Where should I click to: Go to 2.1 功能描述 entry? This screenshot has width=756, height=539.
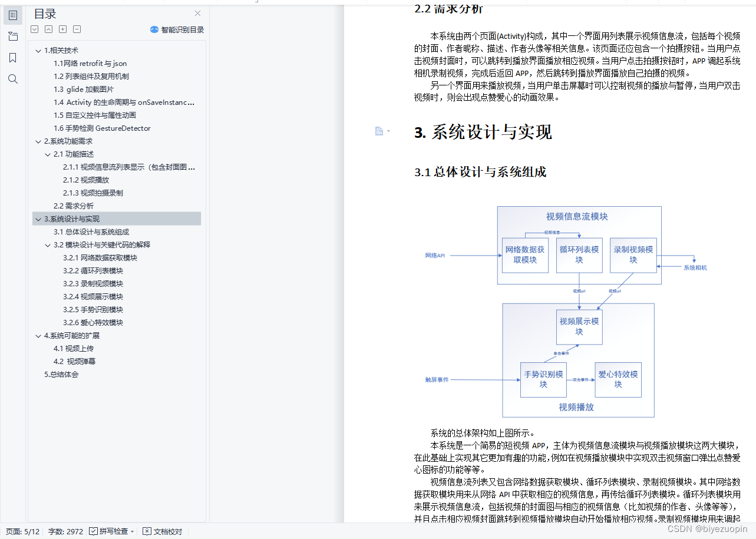point(74,154)
